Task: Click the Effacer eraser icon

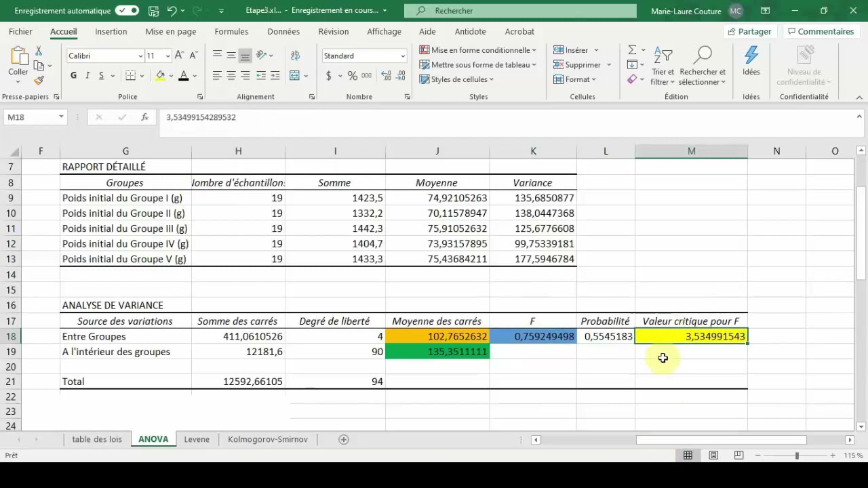Action: pyautogui.click(x=632, y=79)
